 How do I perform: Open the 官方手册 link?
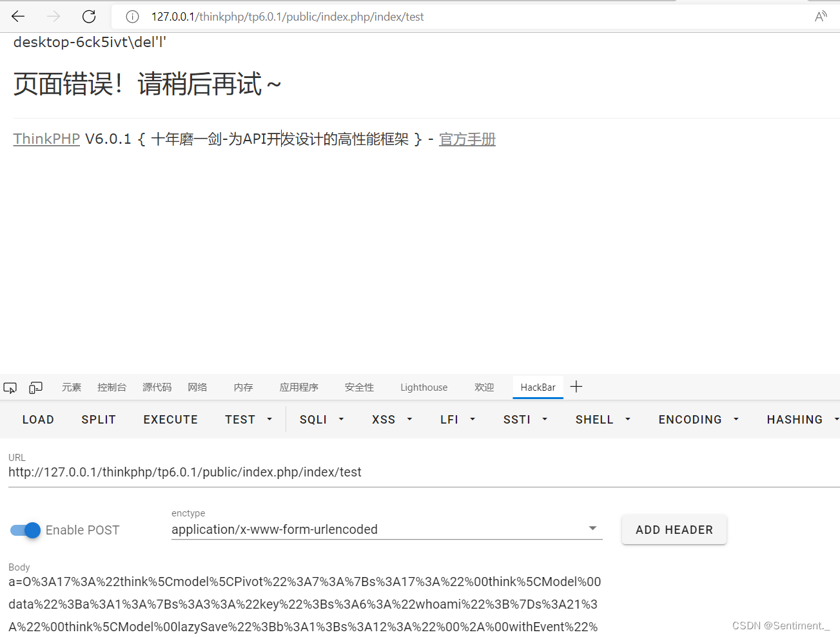click(x=467, y=139)
